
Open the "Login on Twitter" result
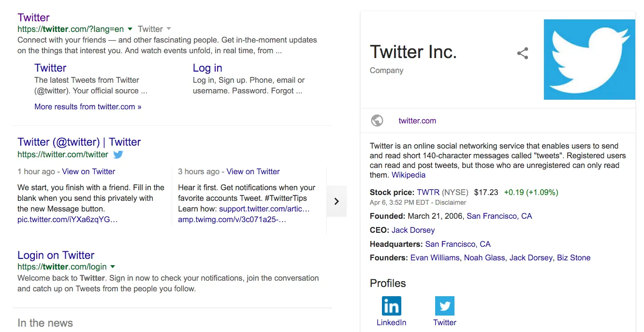[56, 255]
